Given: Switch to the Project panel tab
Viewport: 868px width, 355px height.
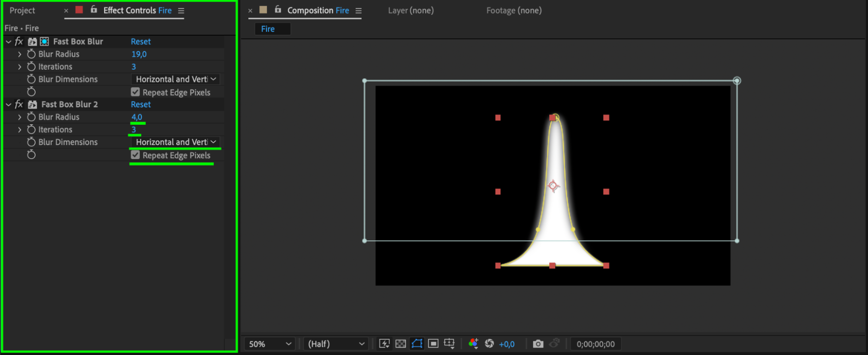Looking at the screenshot, I should point(22,10).
